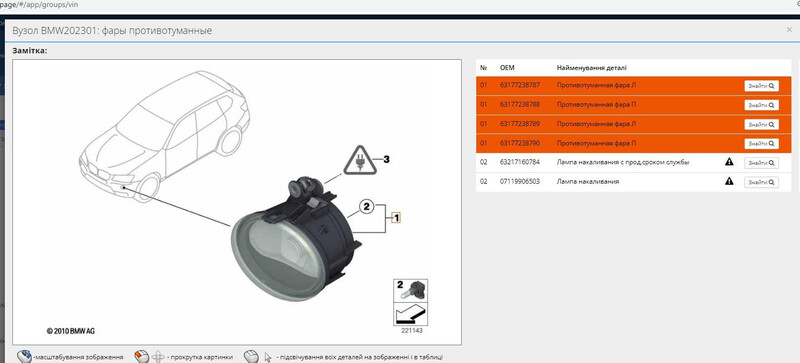Close the BMW202301 node dialog
800x363 pixels.
tap(789, 30)
